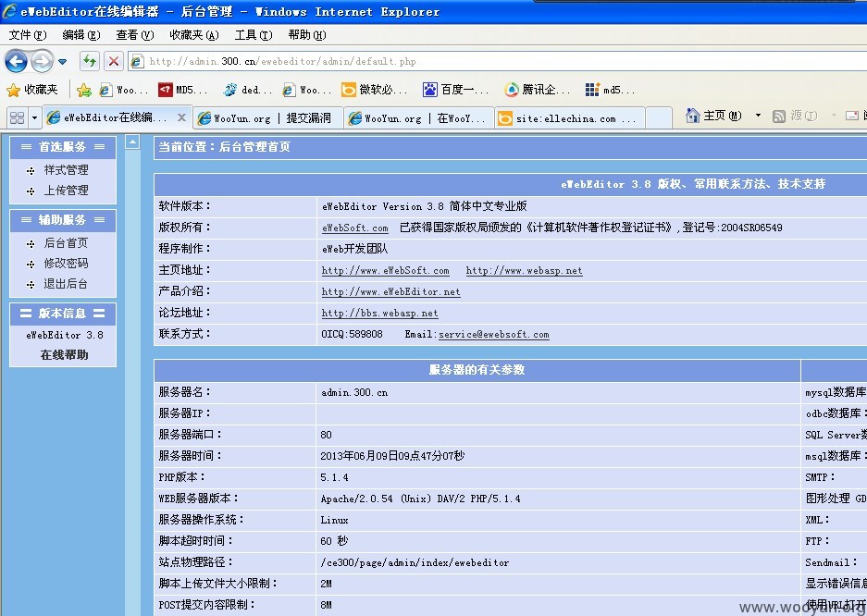Open the http://www.eWebSoft.com link
Image resolution: width=867 pixels, height=616 pixels.
pos(386,271)
